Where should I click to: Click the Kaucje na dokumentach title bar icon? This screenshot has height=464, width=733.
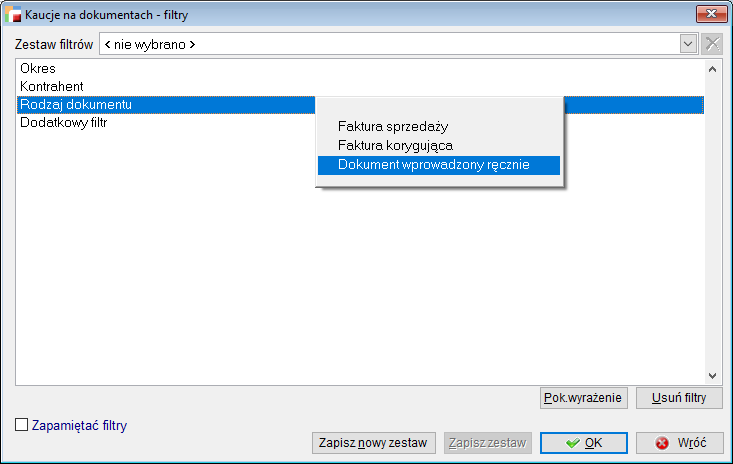click(14, 15)
